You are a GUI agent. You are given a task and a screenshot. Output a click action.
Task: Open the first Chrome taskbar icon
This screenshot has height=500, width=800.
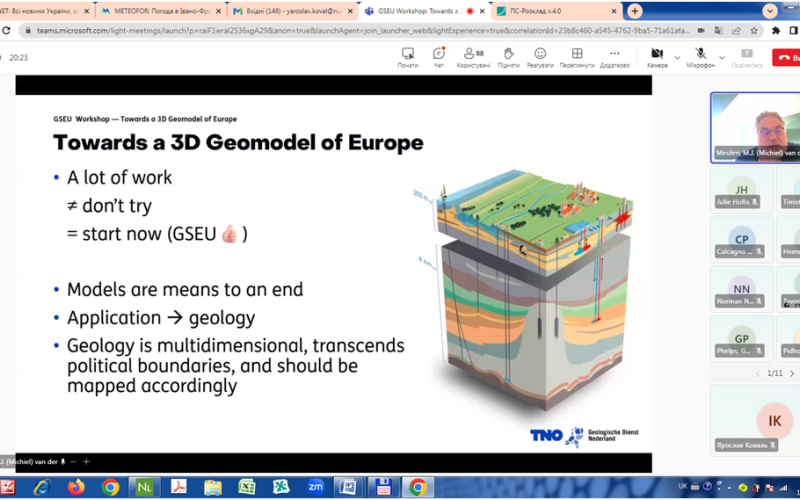tap(110, 488)
